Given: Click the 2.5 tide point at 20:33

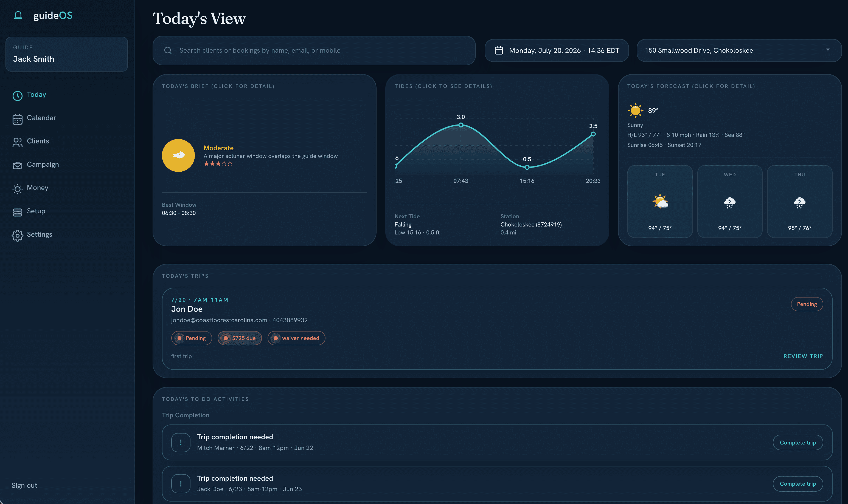Looking at the screenshot, I should (x=593, y=134).
